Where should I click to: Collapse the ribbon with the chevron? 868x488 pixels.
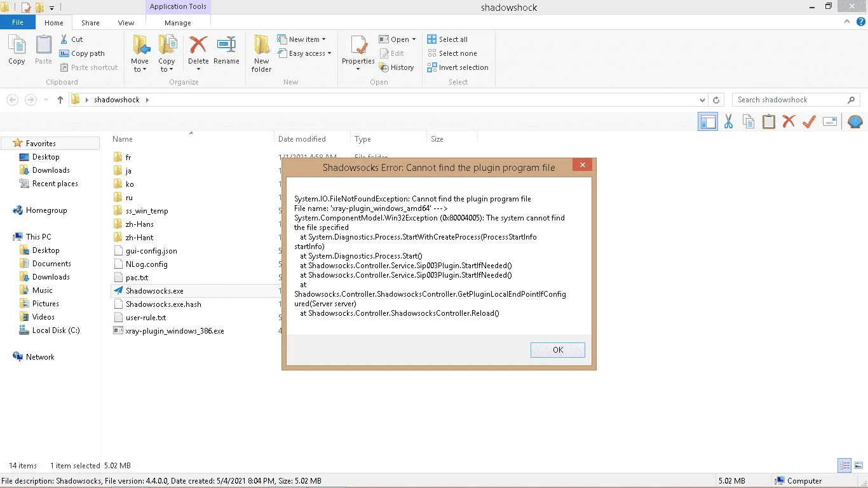coord(846,22)
